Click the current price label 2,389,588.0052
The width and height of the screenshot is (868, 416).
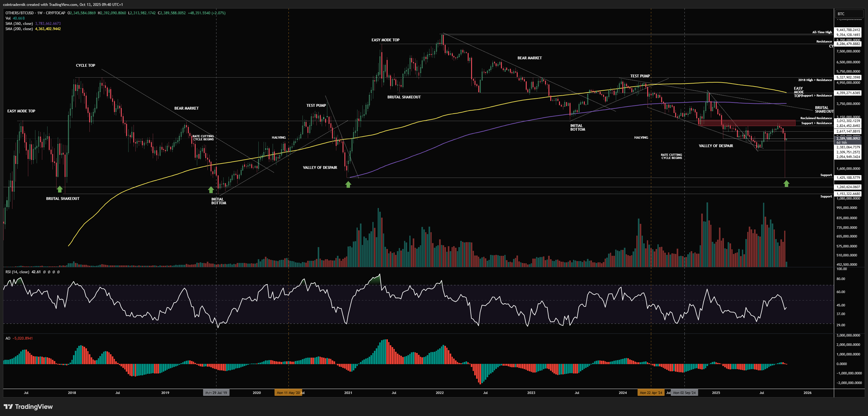pyautogui.click(x=848, y=138)
